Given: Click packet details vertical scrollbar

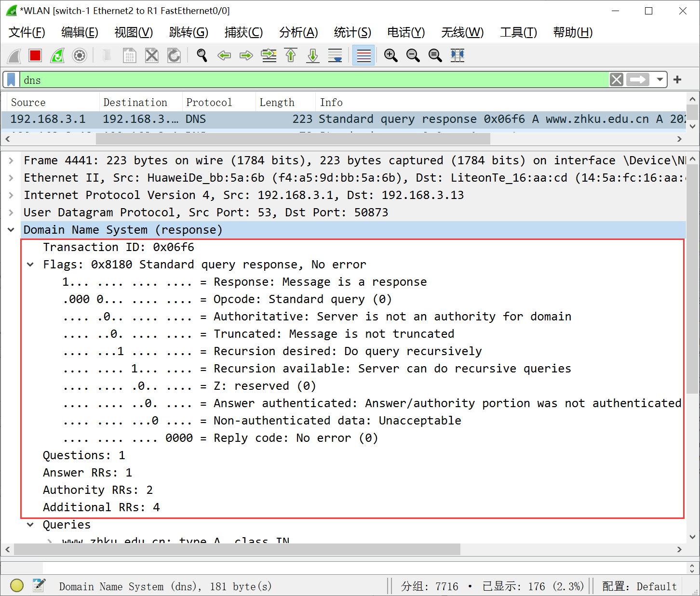Looking at the screenshot, I should tap(692, 278).
